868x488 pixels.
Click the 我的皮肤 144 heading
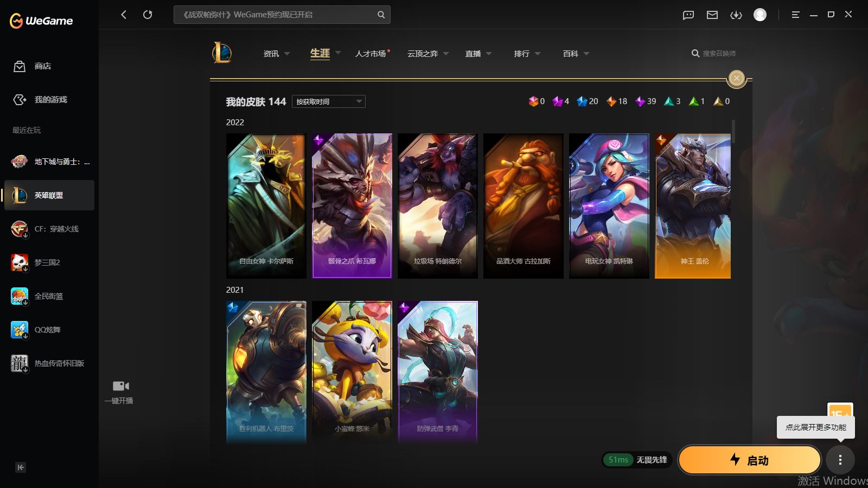256,101
